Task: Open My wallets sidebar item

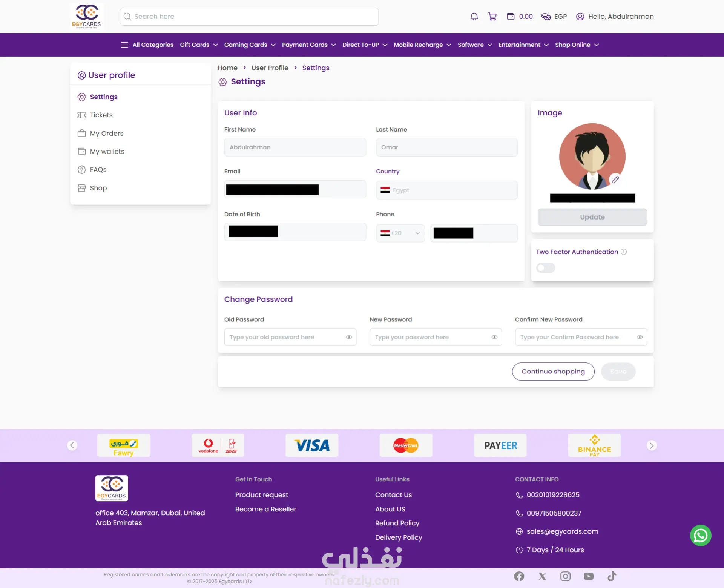Action: pos(107,152)
